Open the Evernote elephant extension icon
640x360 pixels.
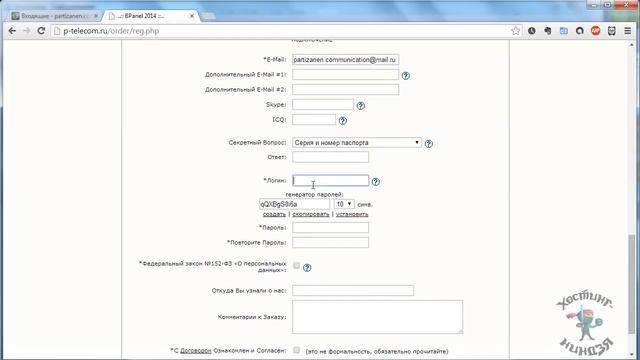(547, 31)
